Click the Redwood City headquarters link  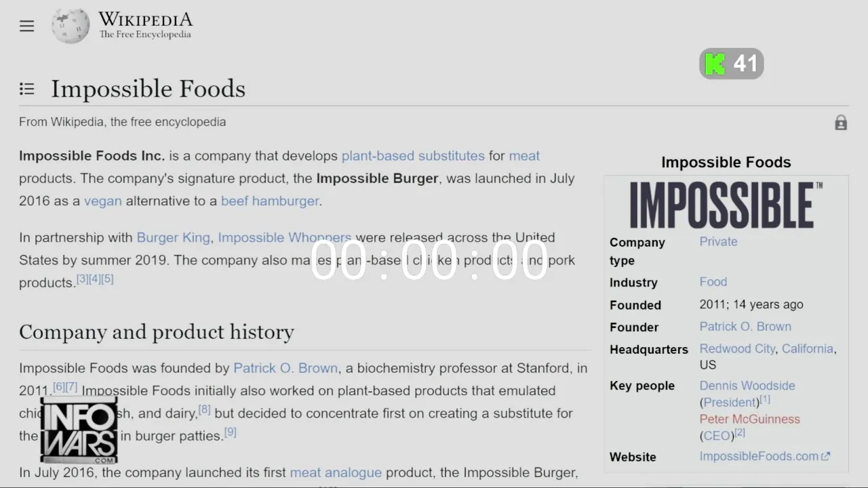[737, 349]
